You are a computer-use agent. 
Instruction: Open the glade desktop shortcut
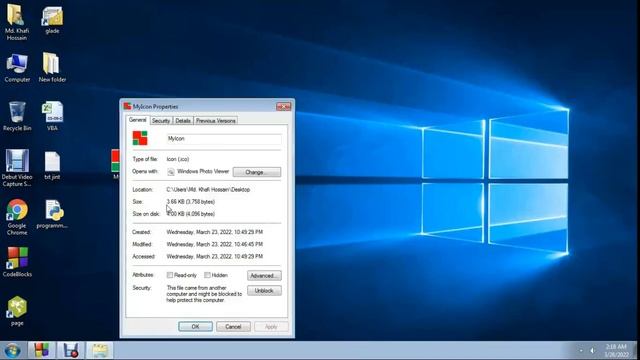52,16
